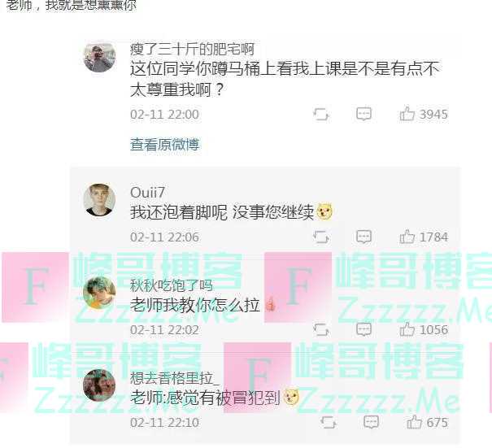This screenshot has width=492, height=448.
Task: Repost Ouii7's comment
Action: click(x=321, y=237)
